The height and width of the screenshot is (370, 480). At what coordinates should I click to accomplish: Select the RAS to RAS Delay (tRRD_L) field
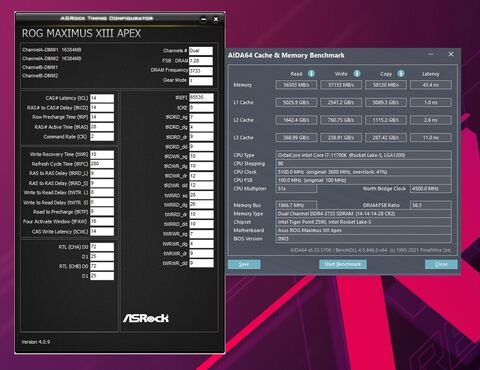coord(102,173)
